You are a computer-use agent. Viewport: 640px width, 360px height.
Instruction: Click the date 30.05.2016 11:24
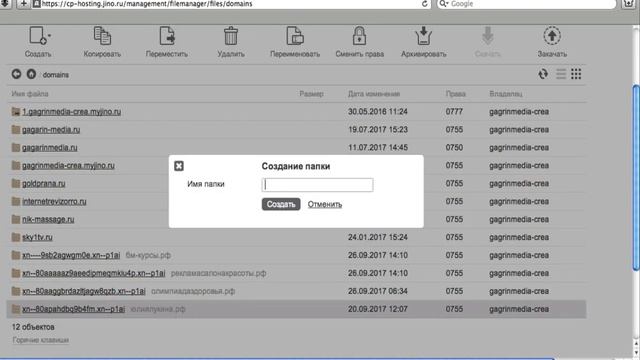(378, 111)
